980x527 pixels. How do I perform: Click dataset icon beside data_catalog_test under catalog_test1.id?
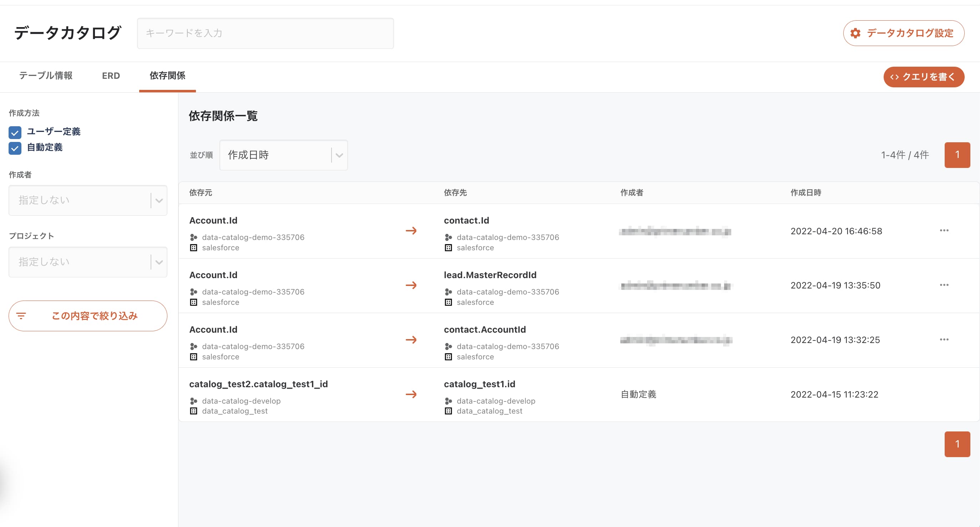tap(448, 411)
